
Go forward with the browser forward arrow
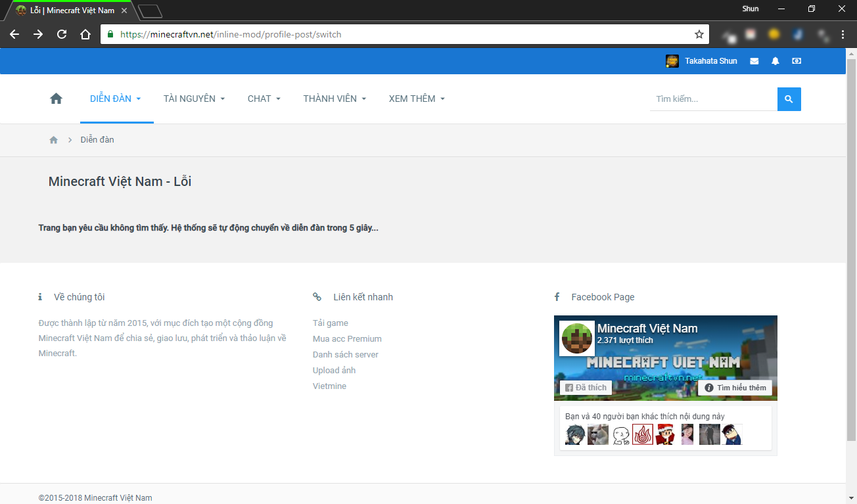pos(38,34)
